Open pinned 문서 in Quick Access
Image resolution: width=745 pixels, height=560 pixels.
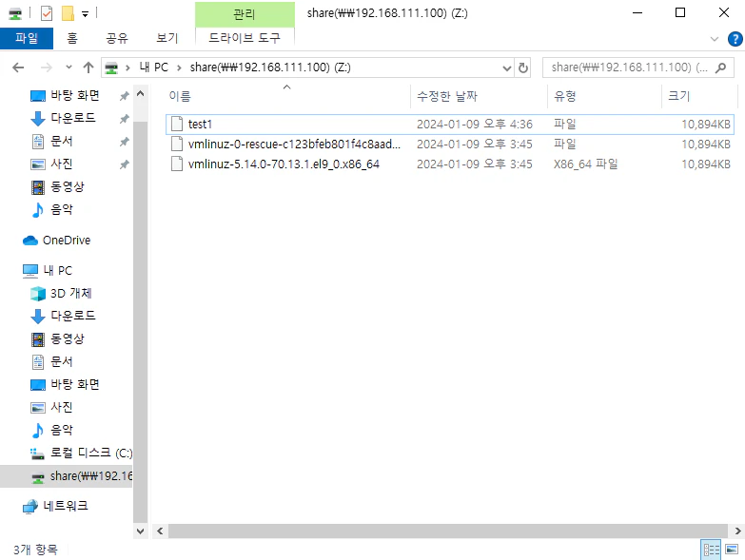(51, 141)
